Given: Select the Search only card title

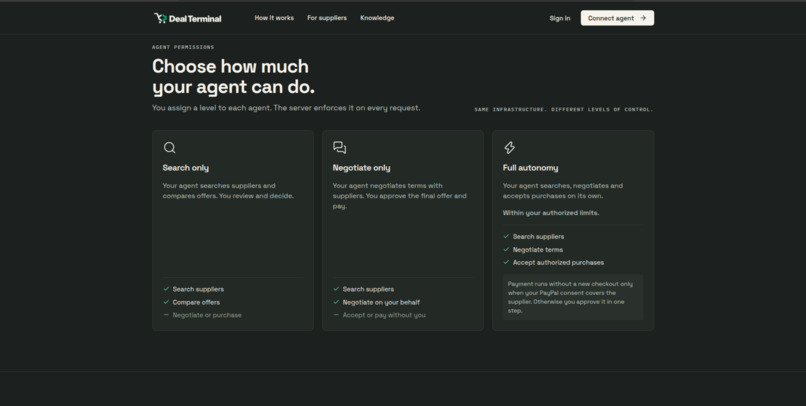Looking at the screenshot, I should (186, 168).
